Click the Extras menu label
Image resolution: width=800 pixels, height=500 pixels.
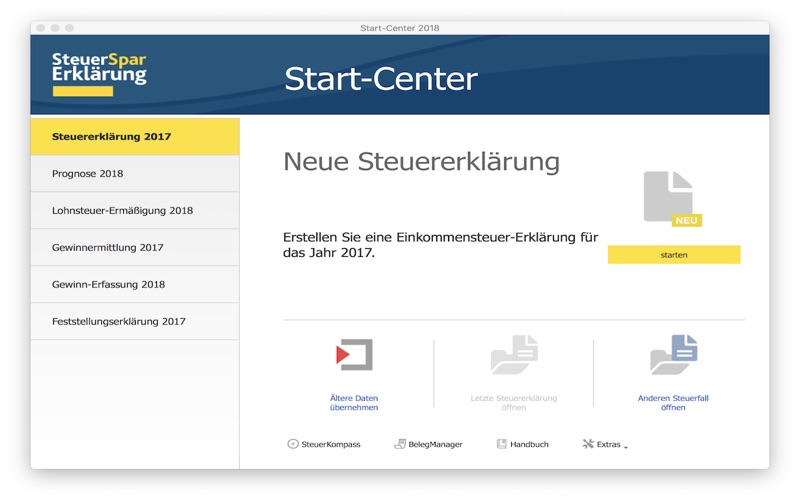(608, 444)
